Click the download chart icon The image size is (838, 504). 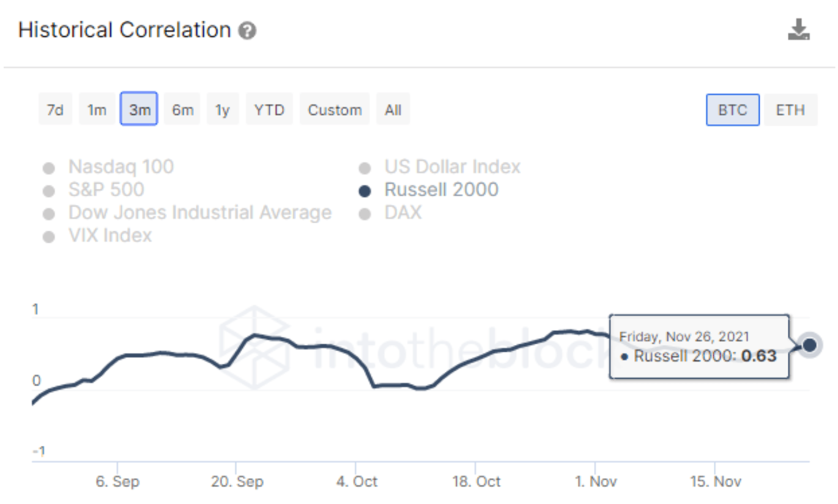tap(799, 29)
